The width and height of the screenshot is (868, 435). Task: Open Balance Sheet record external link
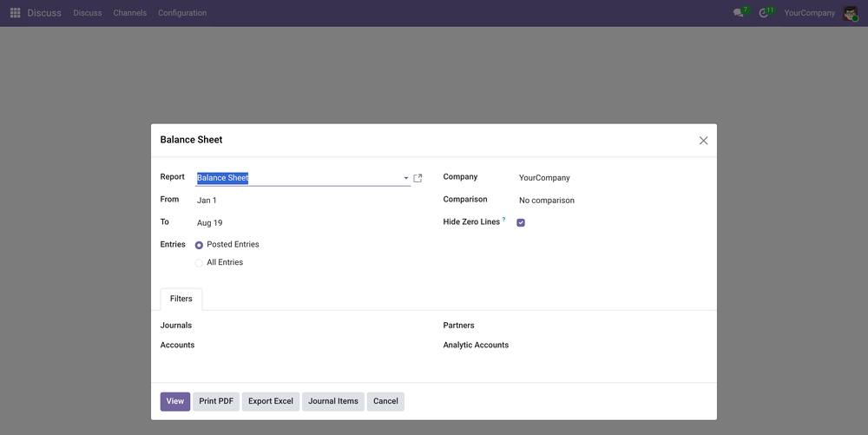[418, 178]
